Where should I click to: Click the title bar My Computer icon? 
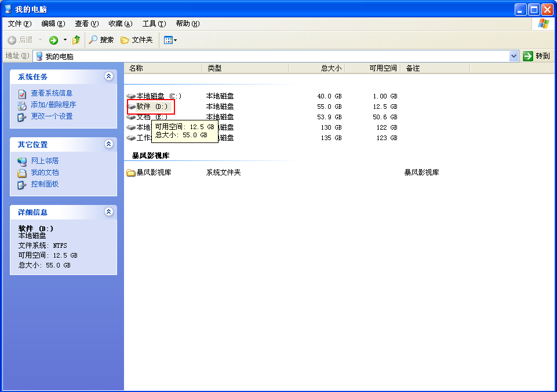[8, 9]
